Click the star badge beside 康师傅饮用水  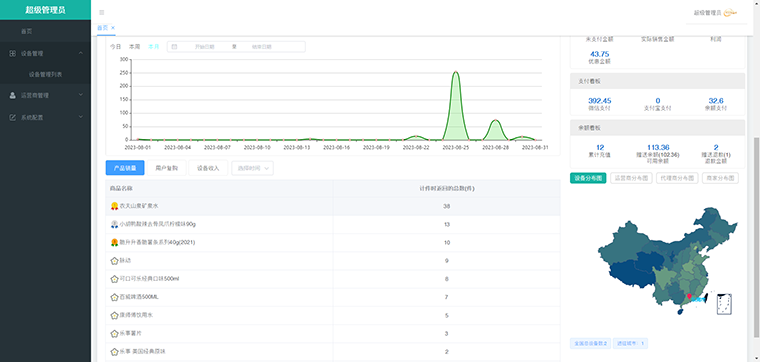pos(114,315)
